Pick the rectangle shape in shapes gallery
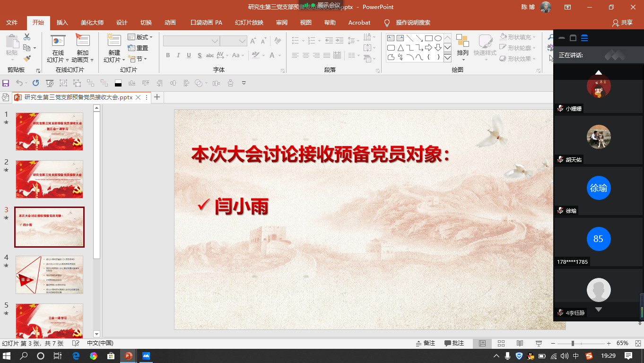Screen dimensions: 644x363 [428, 38]
